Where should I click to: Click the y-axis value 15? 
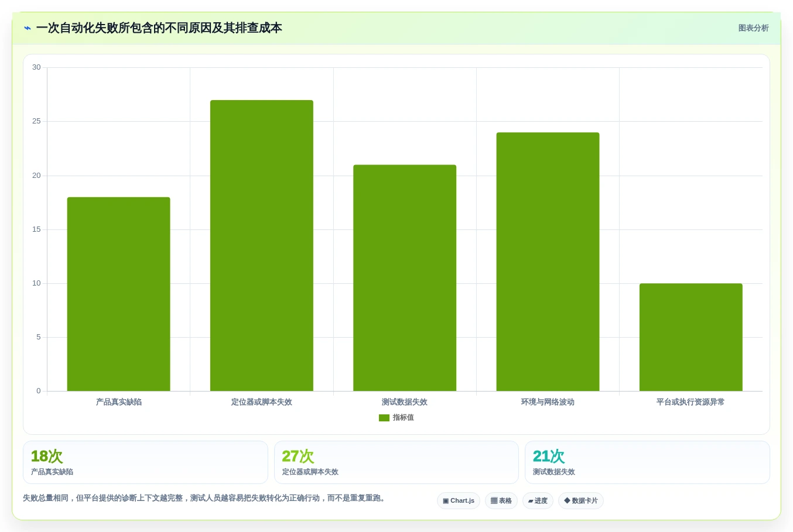coord(36,229)
